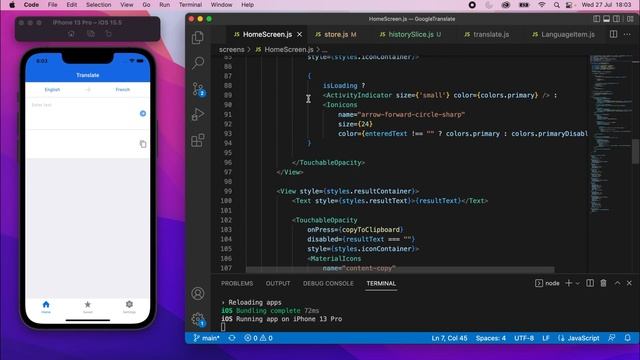Open Run and Debug view
This screenshot has height=360, width=640.
tap(198, 114)
